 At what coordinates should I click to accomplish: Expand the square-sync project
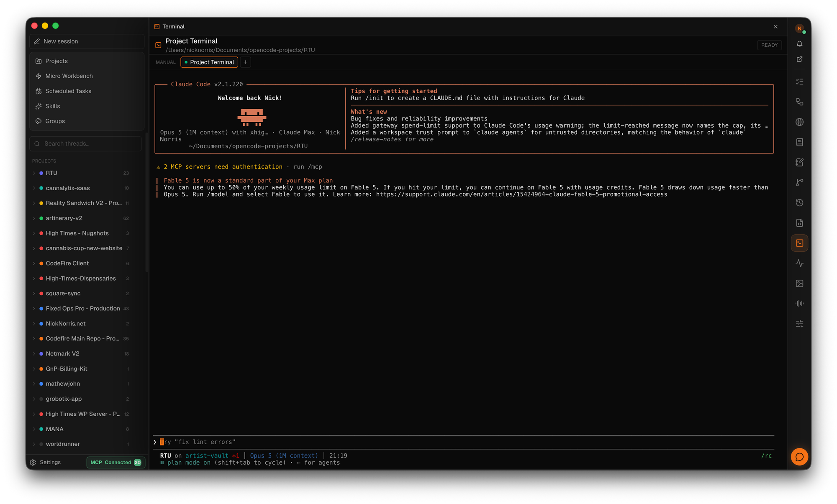[34, 293]
